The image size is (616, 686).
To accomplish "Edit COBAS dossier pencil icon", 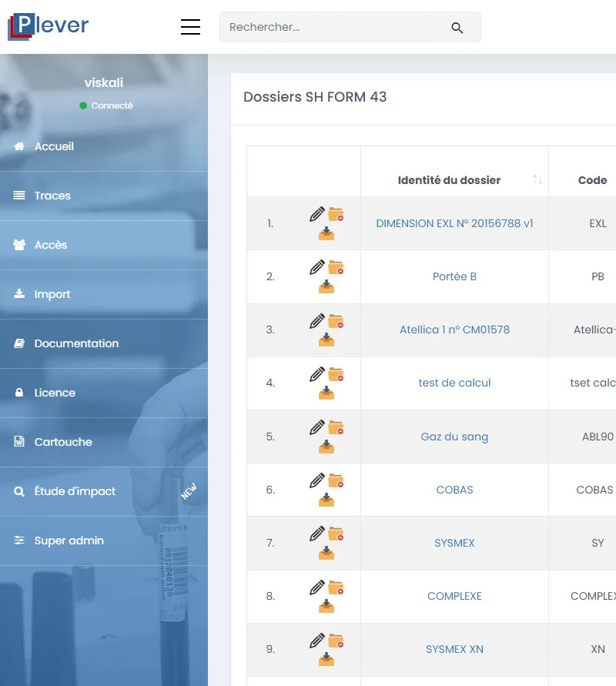I will pyautogui.click(x=316, y=480).
